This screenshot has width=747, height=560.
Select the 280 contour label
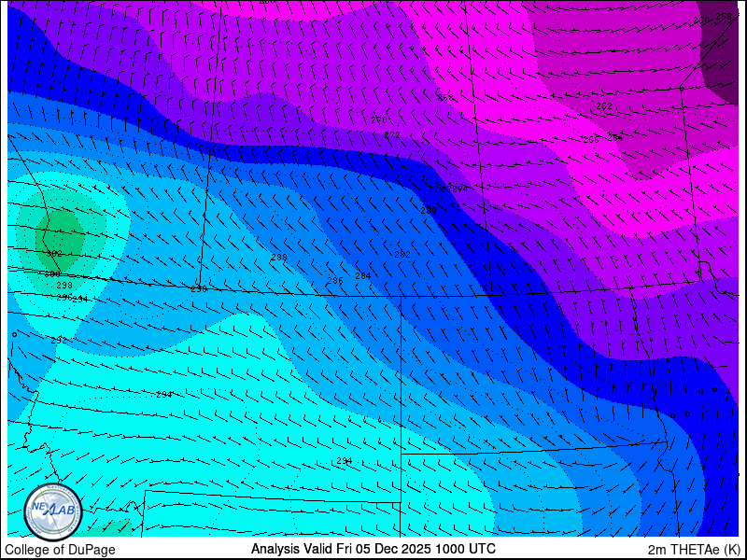pos(429,211)
